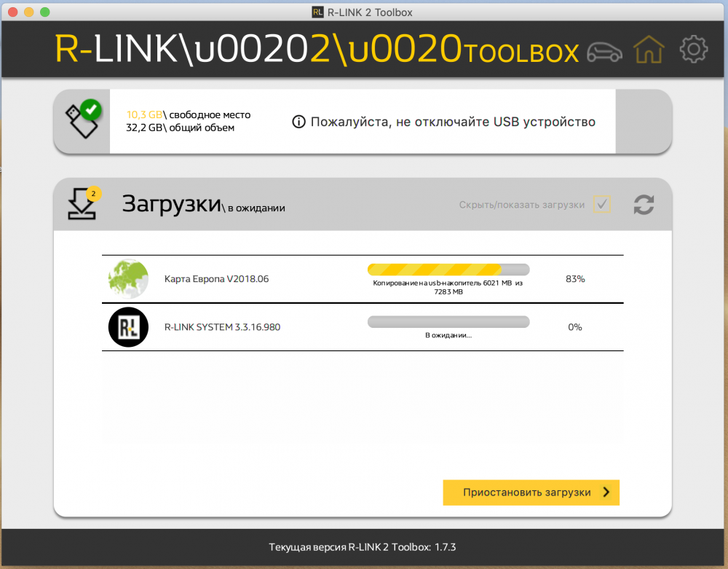The image size is (728, 569).
Task: Click the В ожидании... status text
Action: pyautogui.click(x=448, y=335)
